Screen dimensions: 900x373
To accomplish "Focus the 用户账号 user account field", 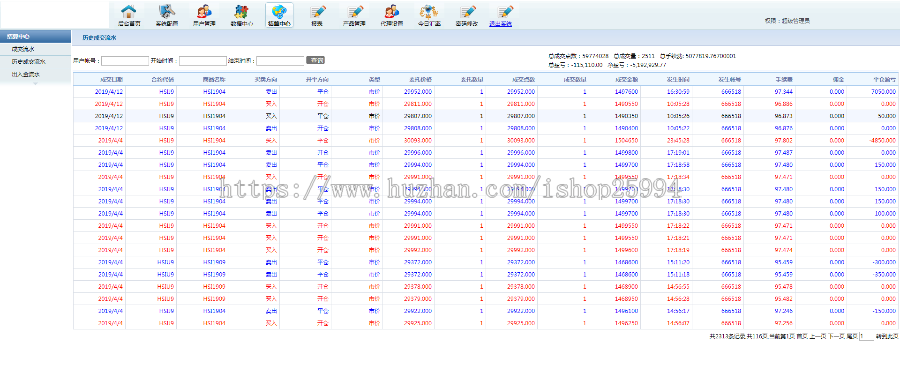I will click(x=125, y=60).
